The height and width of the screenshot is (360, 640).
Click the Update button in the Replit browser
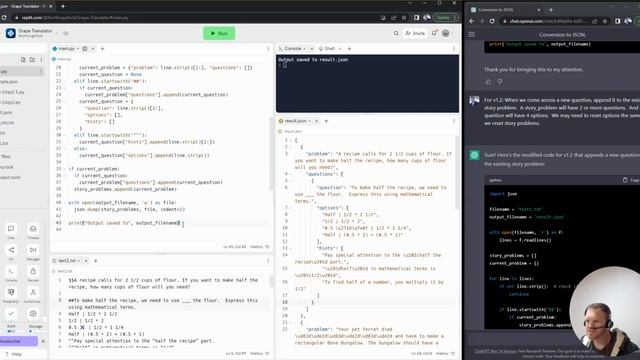tap(445, 18)
